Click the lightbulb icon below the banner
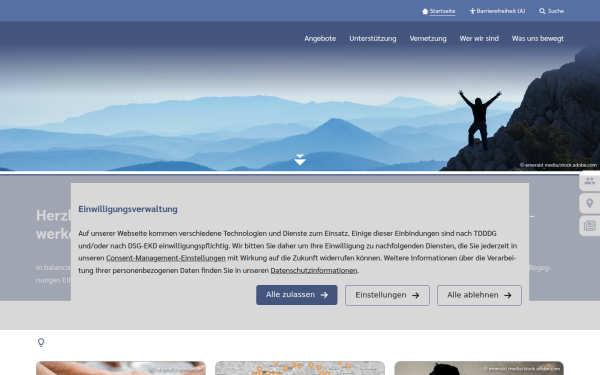Image resolution: width=600 pixels, height=375 pixels. tap(41, 342)
